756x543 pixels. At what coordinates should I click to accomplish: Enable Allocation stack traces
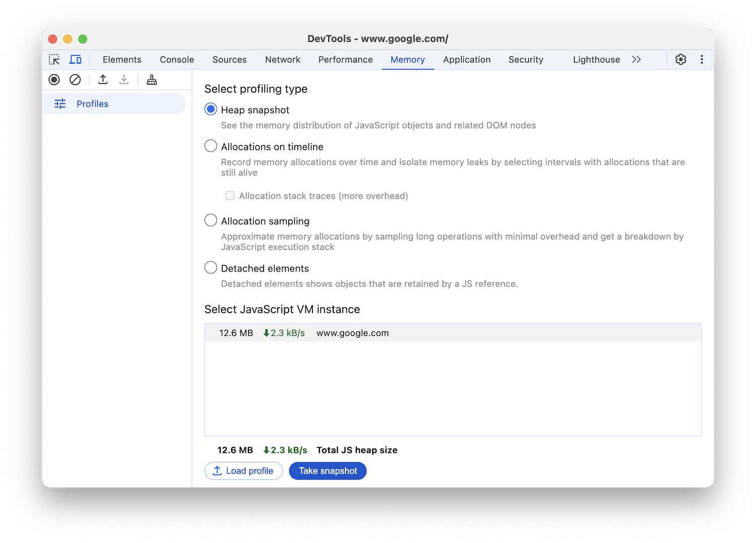point(230,195)
